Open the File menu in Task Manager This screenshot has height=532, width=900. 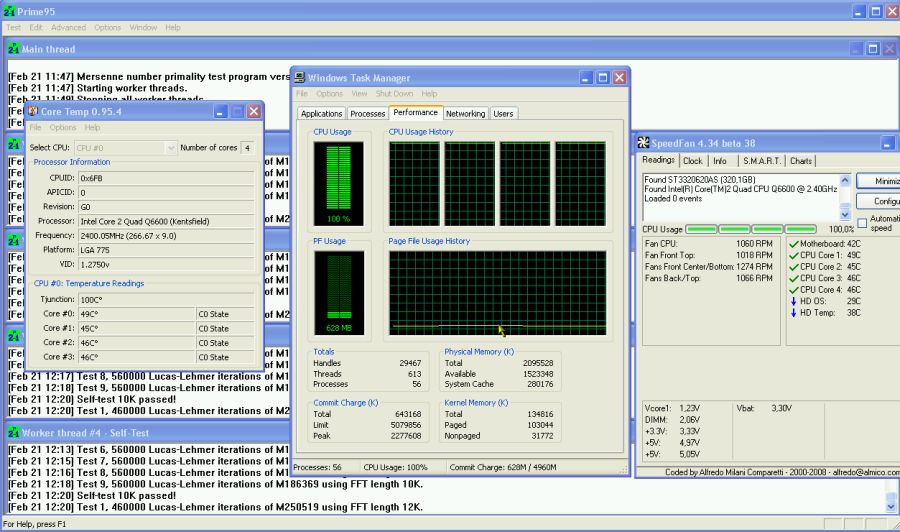[302, 94]
